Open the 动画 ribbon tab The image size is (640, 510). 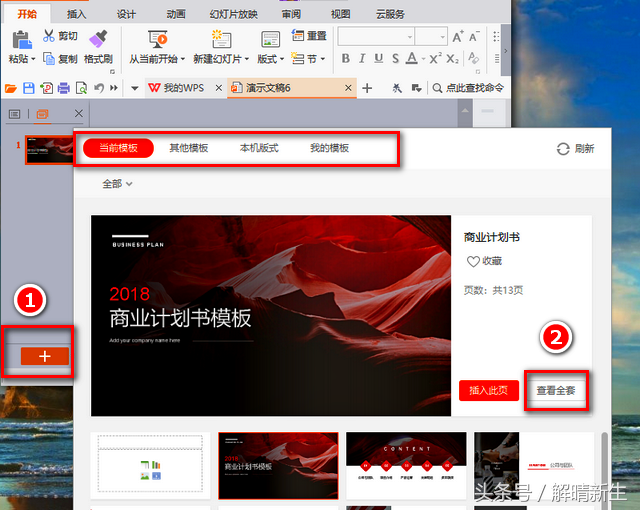[176, 14]
